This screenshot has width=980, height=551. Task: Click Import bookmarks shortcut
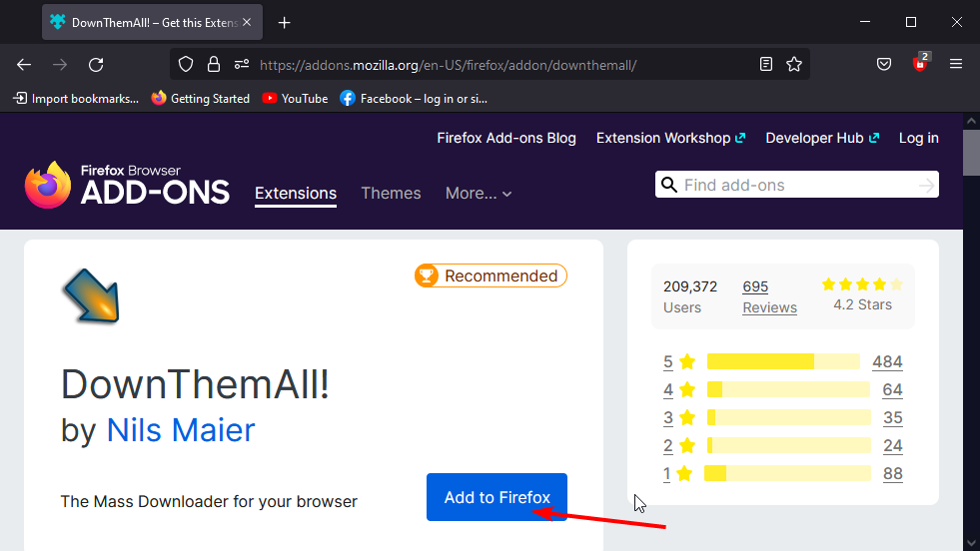tap(76, 99)
